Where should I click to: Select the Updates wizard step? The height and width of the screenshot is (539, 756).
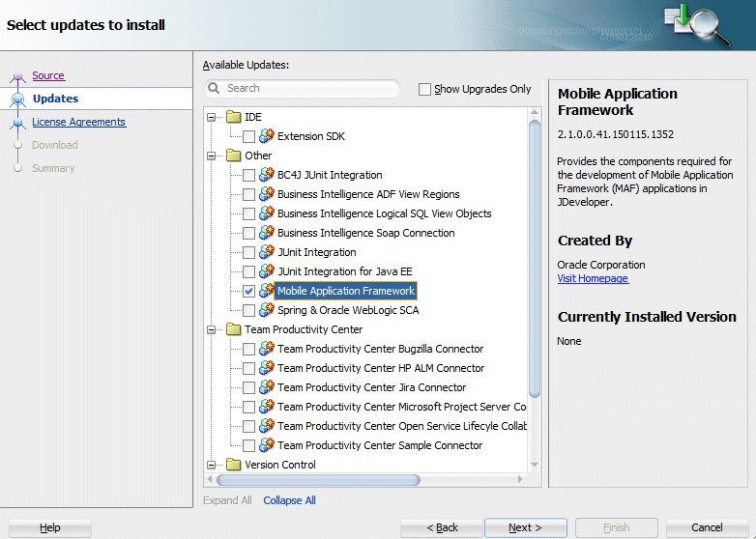pos(55,99)
